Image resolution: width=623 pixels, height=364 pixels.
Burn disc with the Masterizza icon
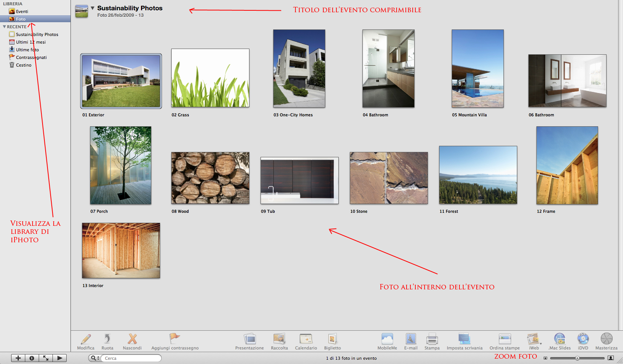click(x=607, y=339)
